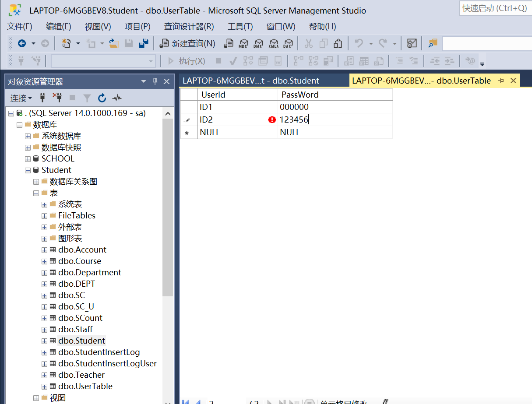Click the 000000 password cell
The image size is (532, 404).
click(x=335, y=107)
